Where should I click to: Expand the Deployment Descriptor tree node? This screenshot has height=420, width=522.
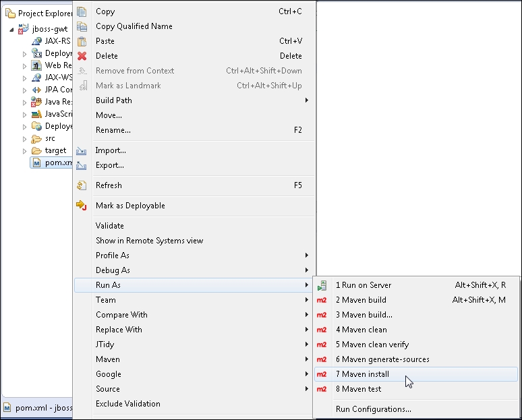[x=25, y=54]
